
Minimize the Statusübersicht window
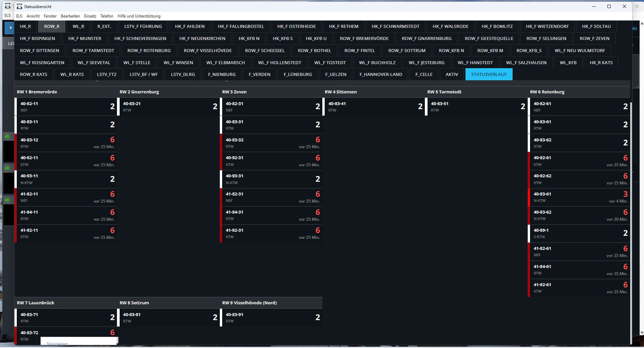coord(594,6)
